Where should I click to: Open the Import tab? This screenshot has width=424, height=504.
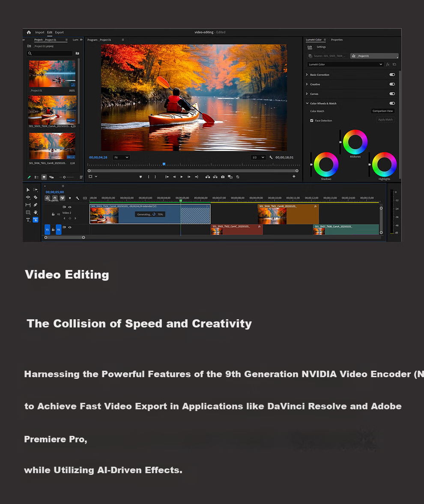click(x=40, y=33)
